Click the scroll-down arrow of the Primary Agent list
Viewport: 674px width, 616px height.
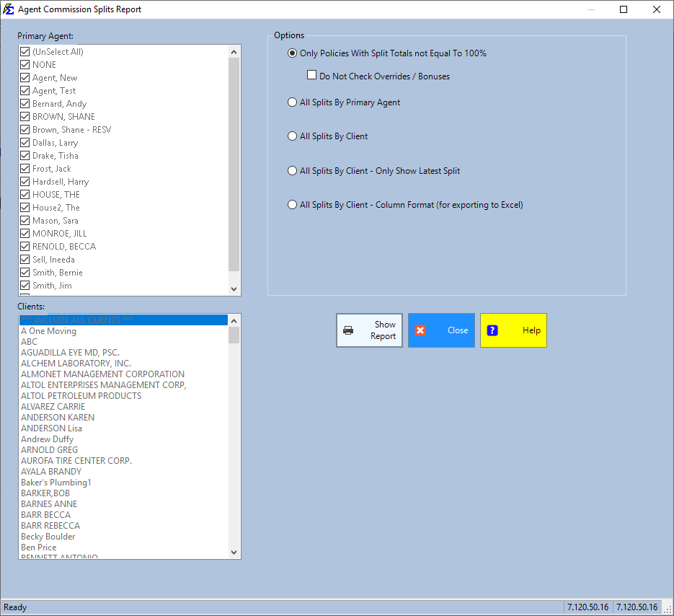pyautogui.click(x=234, y=288)
